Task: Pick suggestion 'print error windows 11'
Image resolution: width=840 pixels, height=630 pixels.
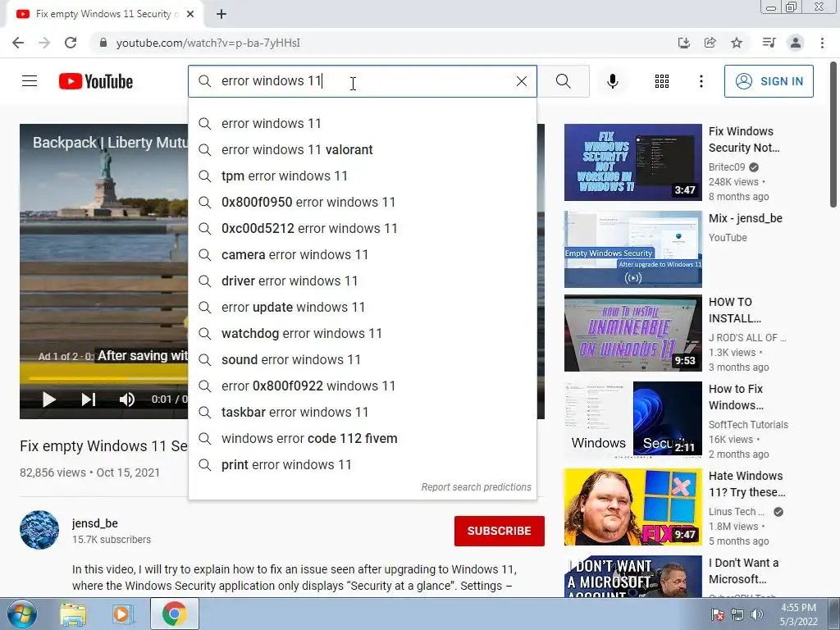Action: point(363,464)
